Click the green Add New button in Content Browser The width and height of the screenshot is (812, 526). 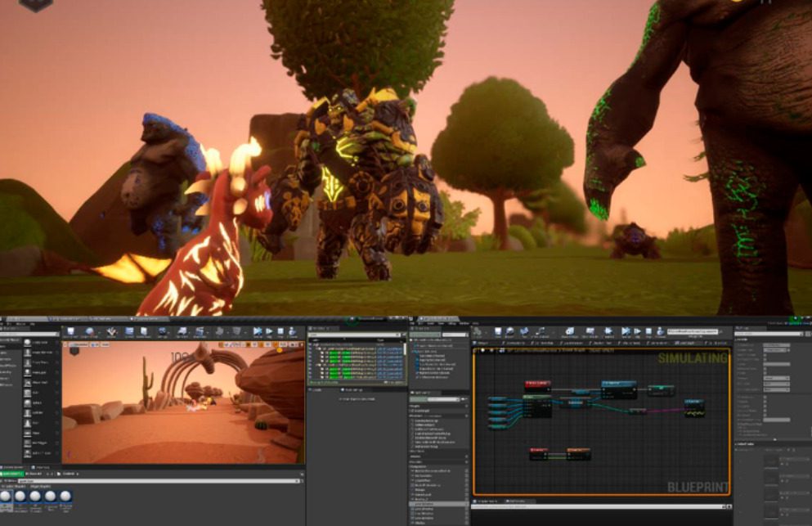pos(13,474)
